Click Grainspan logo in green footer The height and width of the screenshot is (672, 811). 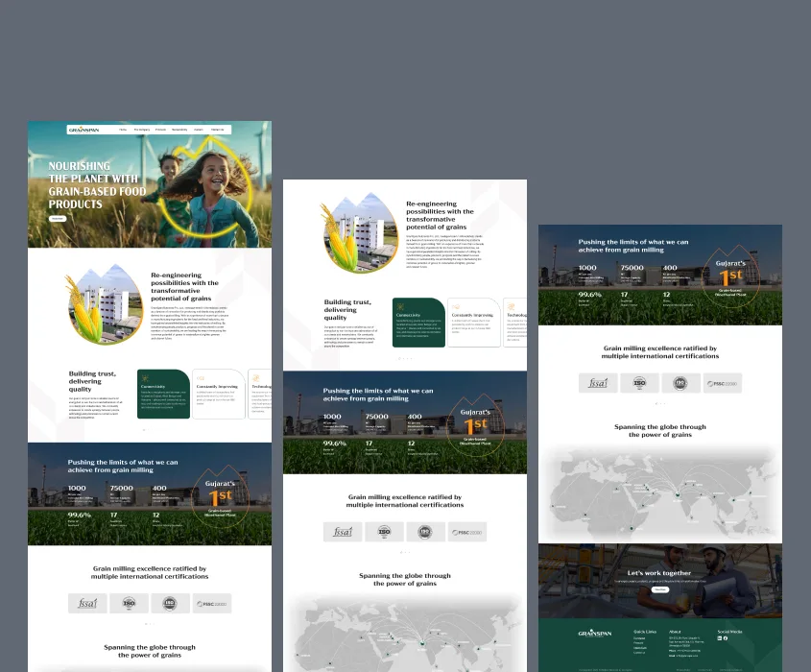pos(595,634)
